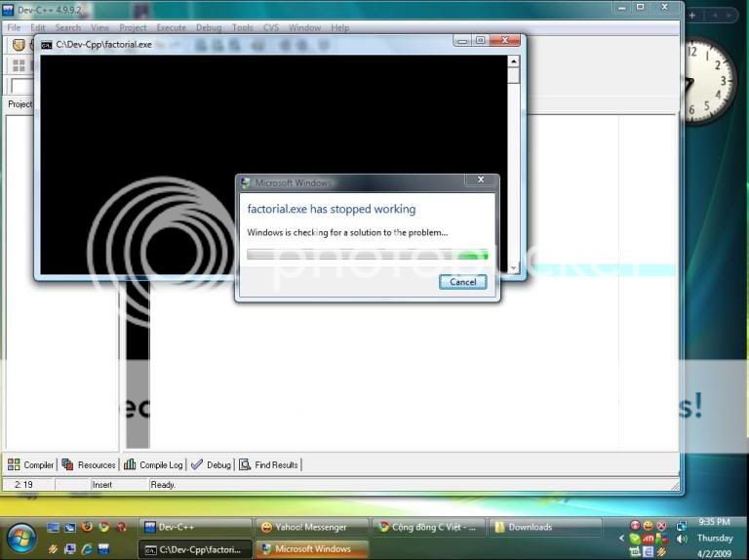
Task: Click the console scrollbar down arrow
Action: point(514,268)
